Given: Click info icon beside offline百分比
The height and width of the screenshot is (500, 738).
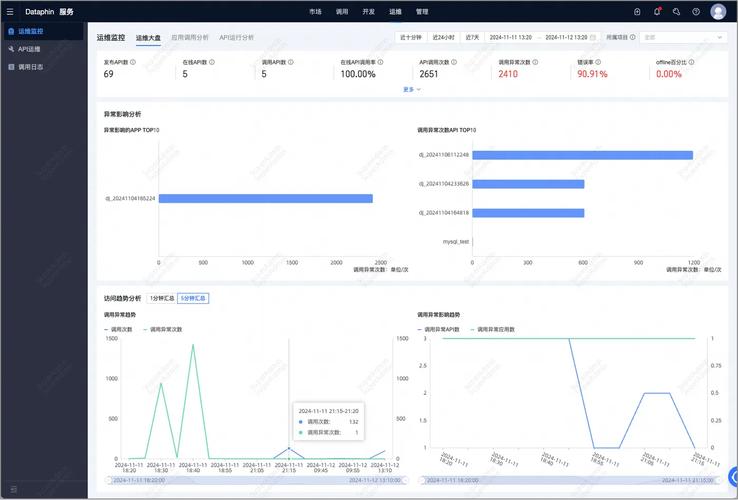Looking at the screenshot, I should pyautogui.click(x=691, y=62).
